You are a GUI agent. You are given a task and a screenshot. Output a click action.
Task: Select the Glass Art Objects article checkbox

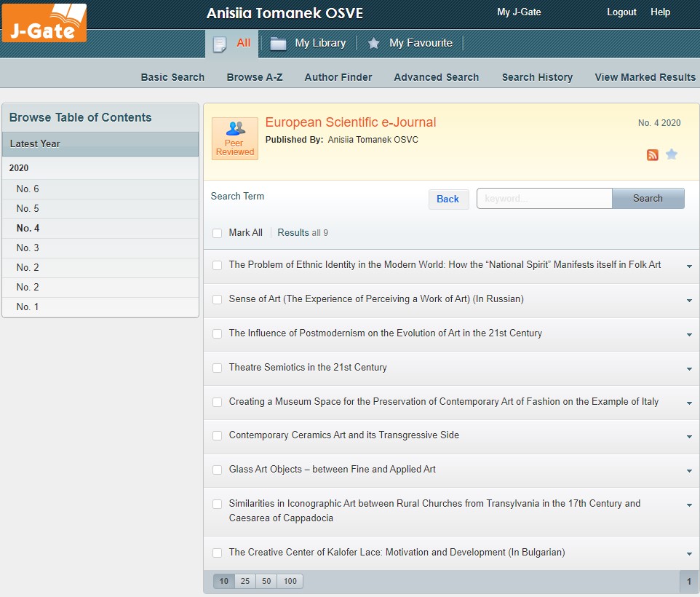click(218, 470)
